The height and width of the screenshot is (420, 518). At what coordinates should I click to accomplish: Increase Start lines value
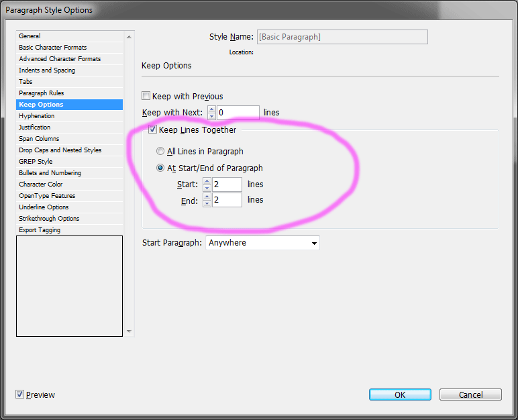pyautogui.click(x=207, y=180)
